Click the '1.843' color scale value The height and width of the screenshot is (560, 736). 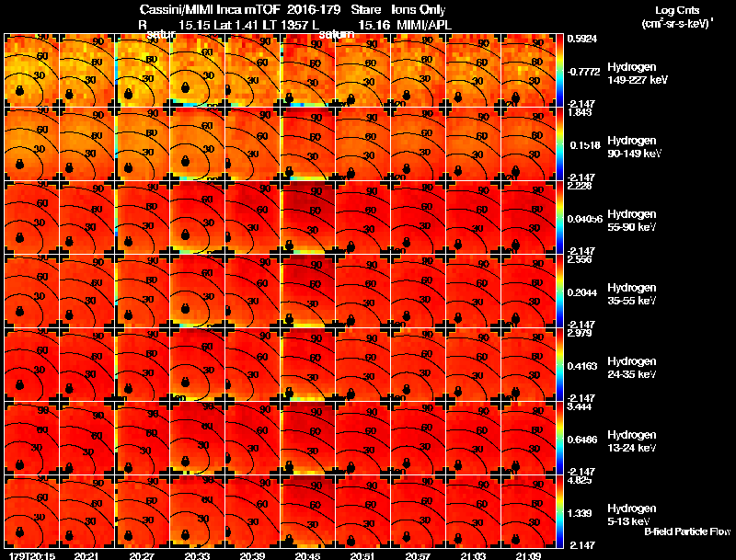580,112
